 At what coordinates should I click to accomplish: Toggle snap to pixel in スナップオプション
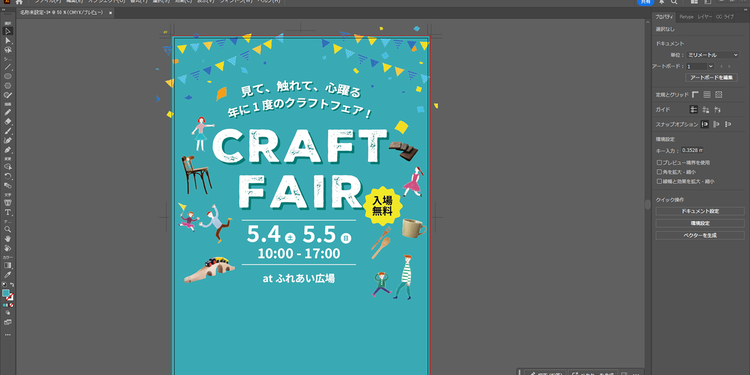point(716,124)
